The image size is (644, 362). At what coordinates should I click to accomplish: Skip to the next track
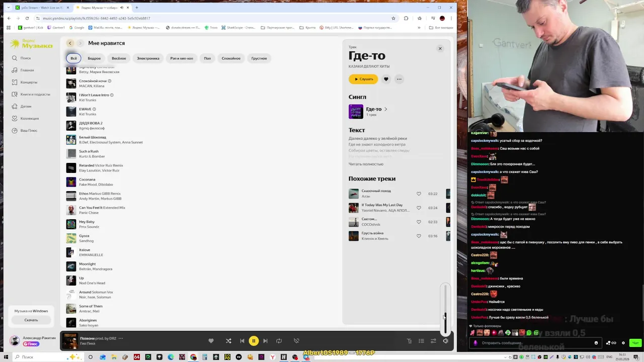click(x=265, y=341)
